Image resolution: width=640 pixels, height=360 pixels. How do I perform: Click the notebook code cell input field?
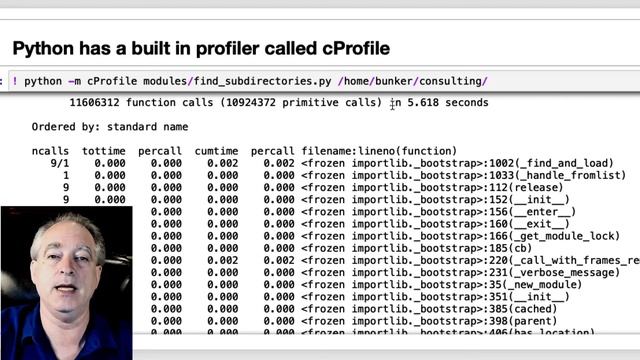pyautogui.click(x=324, y=81)
